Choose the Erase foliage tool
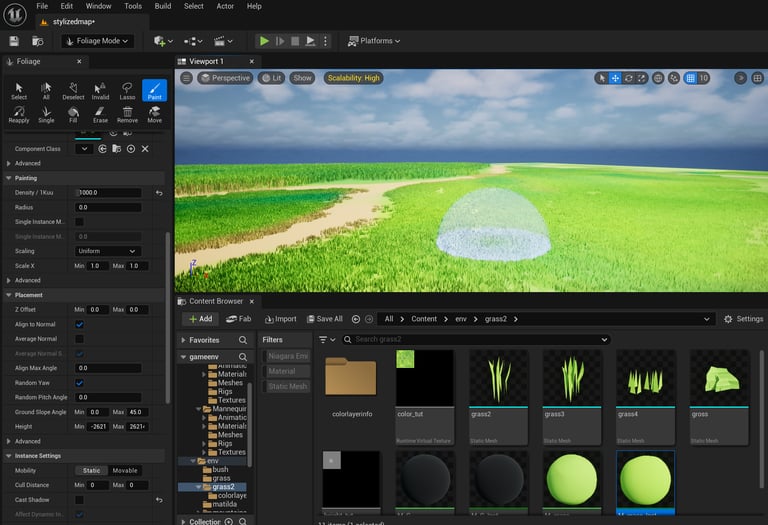Image resolution: width=768 pixels, height=525 pixels. coord(100,114)
